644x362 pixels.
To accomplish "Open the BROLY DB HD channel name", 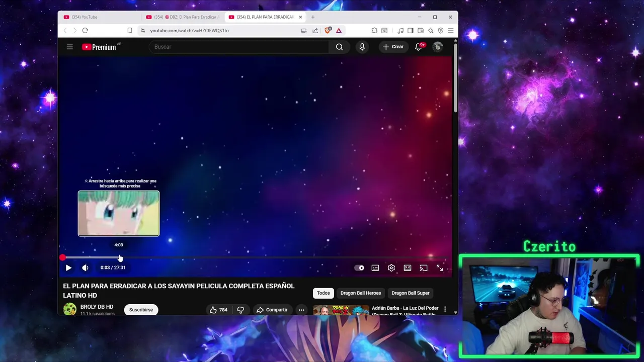I will (97, 307).
